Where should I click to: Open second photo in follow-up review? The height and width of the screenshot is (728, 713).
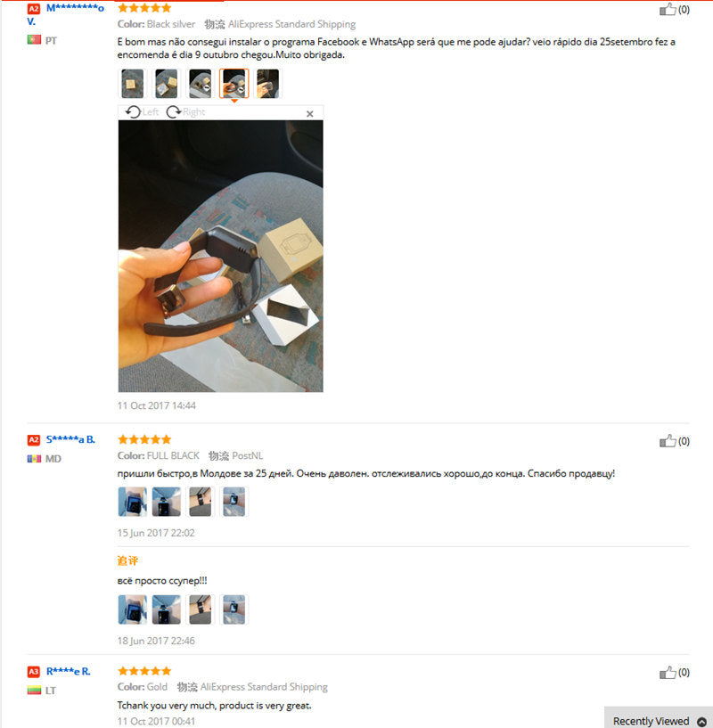point(167,609)
